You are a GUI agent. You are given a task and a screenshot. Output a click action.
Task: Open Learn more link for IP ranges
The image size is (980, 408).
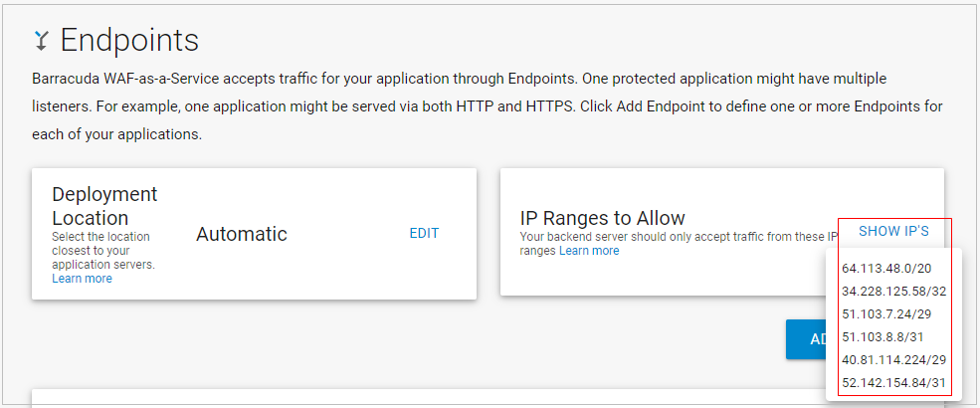tap(589, 251)
